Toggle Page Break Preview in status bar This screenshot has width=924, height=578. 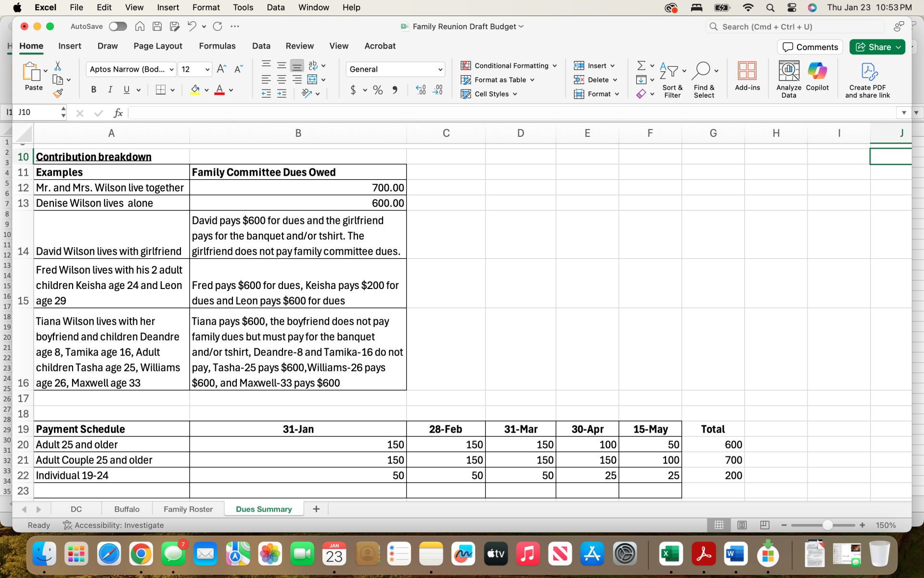click(765, 525)
